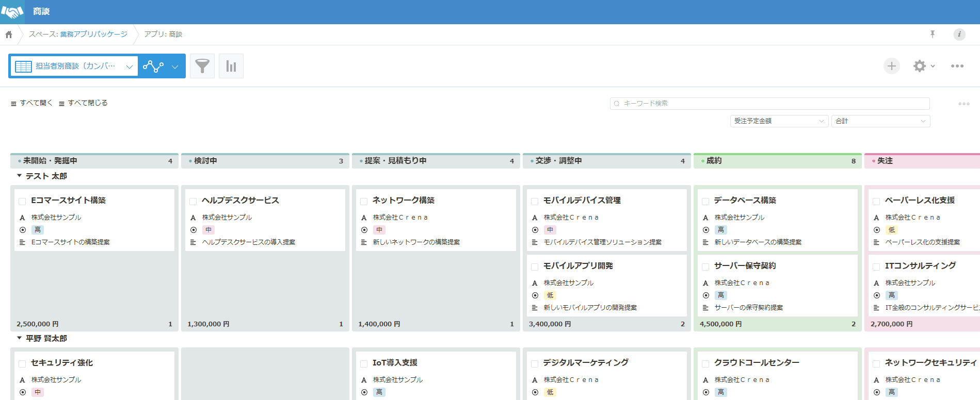Focus the キーワード検索 input field
980x400 pixels.
pos(770,104)
